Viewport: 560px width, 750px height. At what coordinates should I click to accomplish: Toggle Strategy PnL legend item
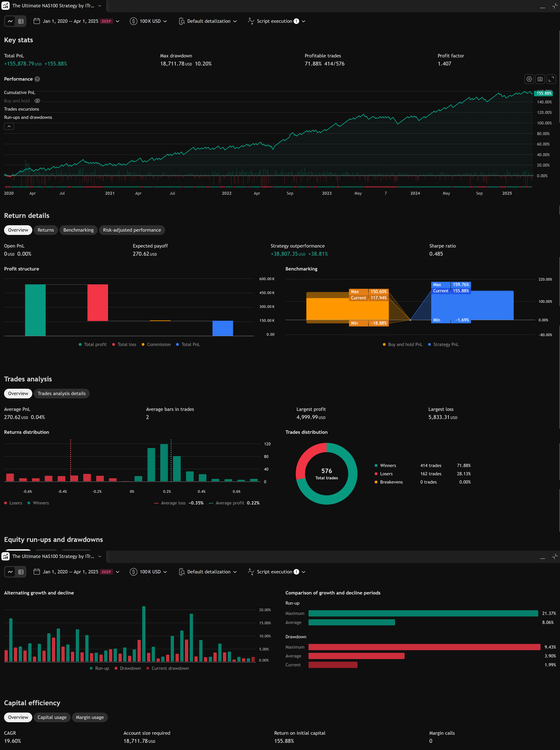pos(443,344)
